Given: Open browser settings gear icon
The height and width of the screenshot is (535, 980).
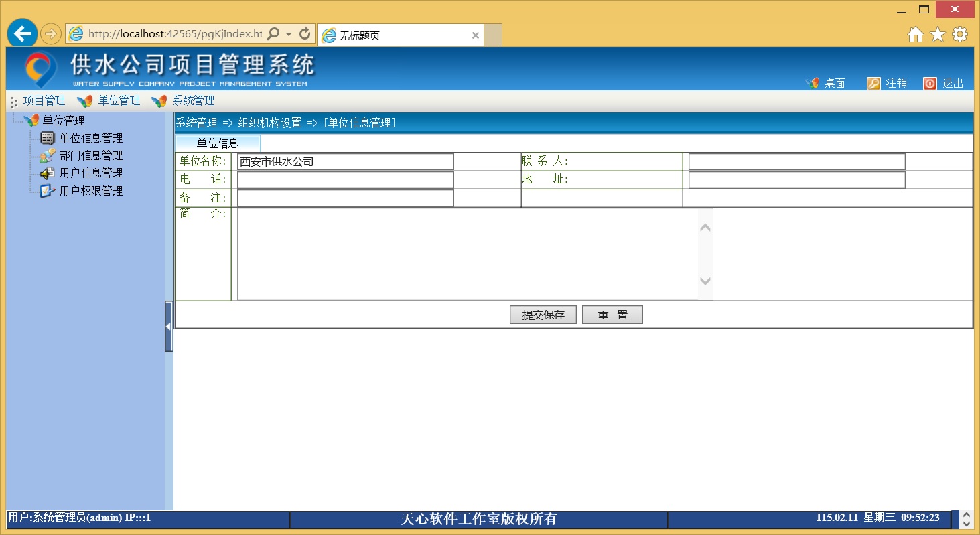Looking at the screenshot, I should click(960, 35).
